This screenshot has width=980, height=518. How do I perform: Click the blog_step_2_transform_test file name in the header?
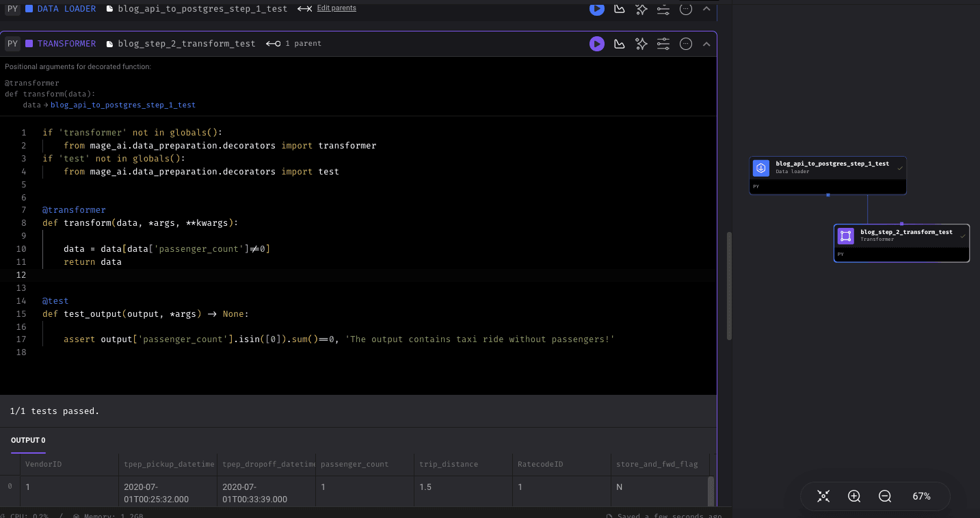[187, 43]
